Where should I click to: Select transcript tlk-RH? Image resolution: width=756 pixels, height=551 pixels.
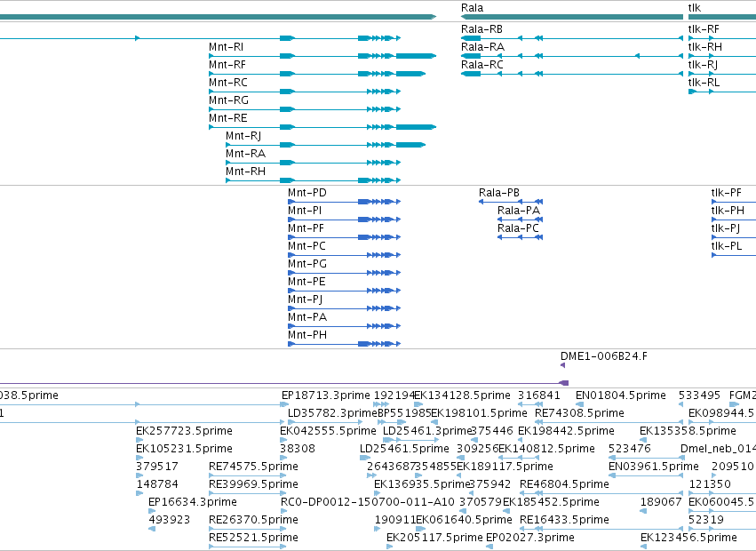coord(704,47)
